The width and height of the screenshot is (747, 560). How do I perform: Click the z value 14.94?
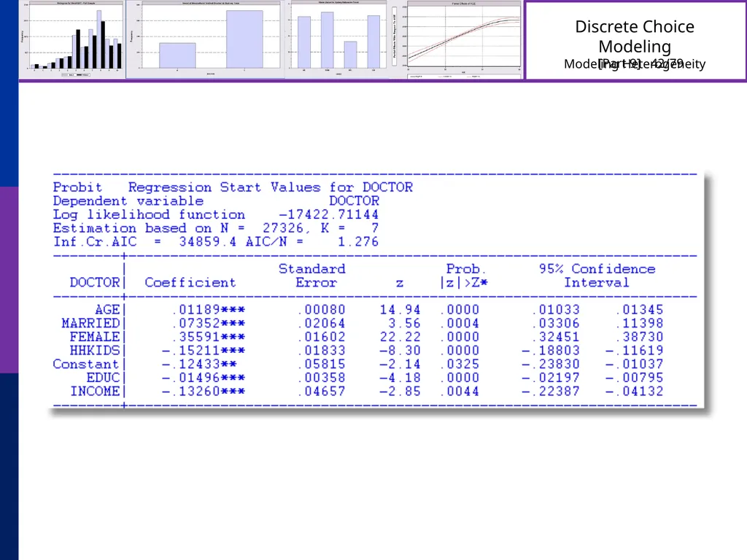(x=400, y=309)
